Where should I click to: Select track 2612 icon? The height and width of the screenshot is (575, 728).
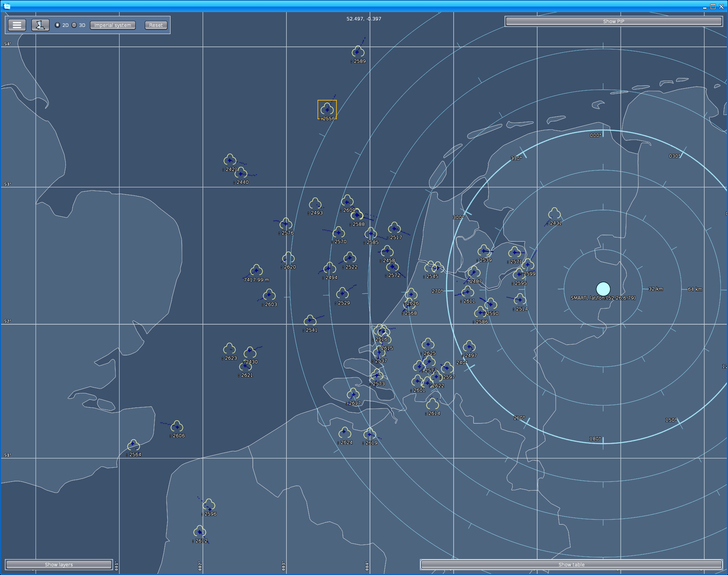[x=200, y=531]
